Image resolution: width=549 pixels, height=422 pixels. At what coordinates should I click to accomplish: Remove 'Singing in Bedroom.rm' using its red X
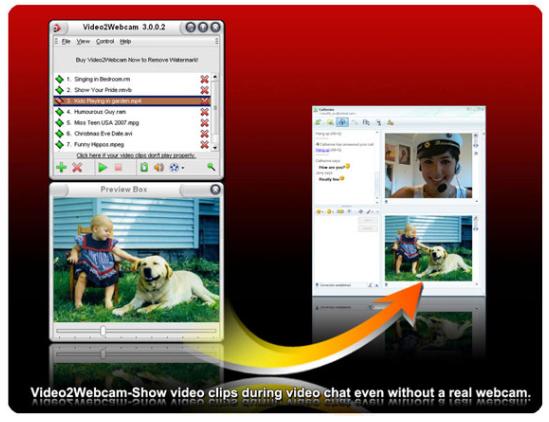coord(204,79)
